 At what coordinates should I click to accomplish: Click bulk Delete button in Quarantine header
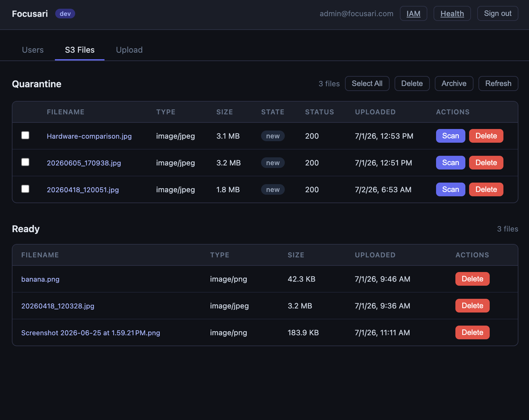[412, 84]
